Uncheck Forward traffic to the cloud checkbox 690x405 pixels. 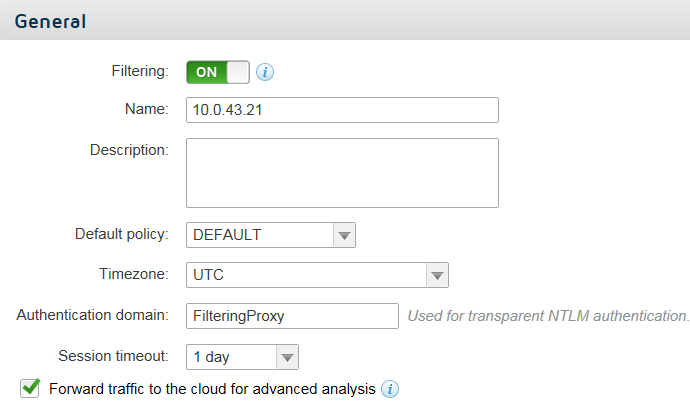[30, 388]
